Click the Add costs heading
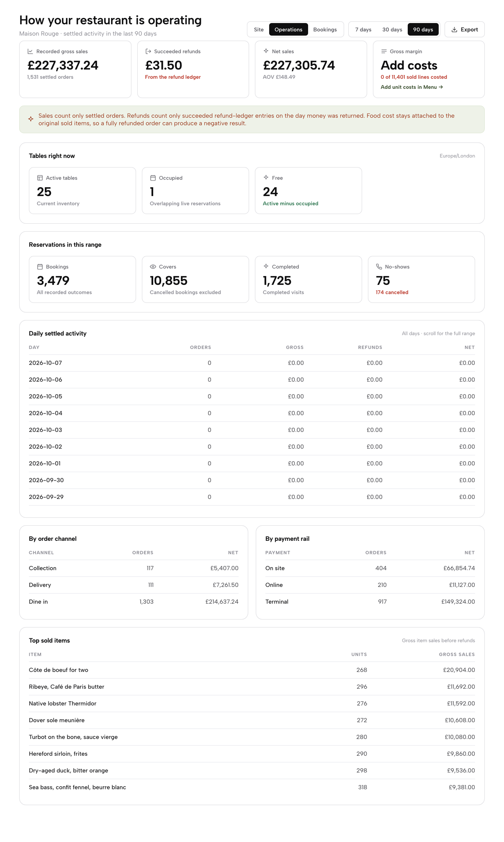This screenshot has width=504, height=842. tap(409, 65)
